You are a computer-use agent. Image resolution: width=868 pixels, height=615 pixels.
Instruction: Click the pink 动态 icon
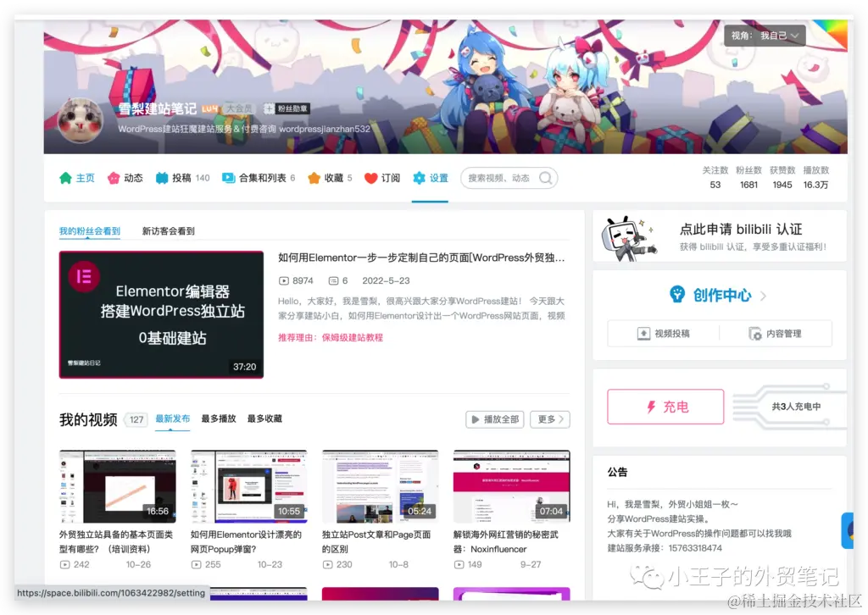114,178
